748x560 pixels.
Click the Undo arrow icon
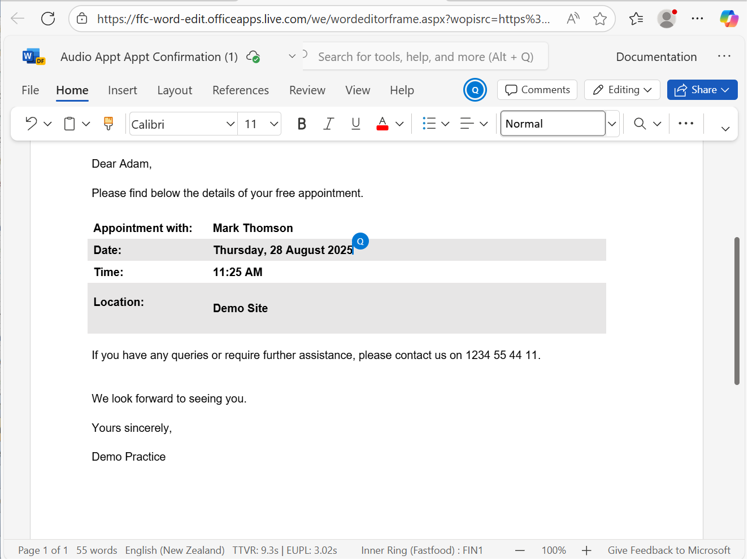31,124
